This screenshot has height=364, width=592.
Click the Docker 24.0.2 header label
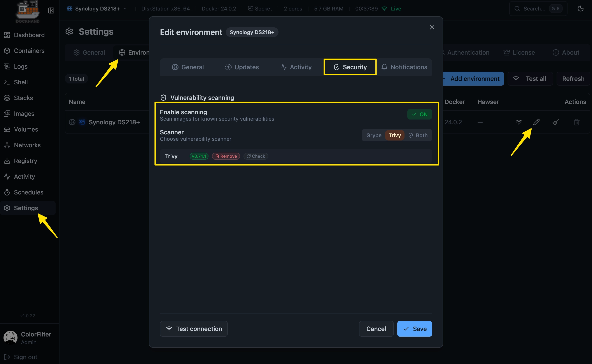pyautogui.click(x=219, y=9)
